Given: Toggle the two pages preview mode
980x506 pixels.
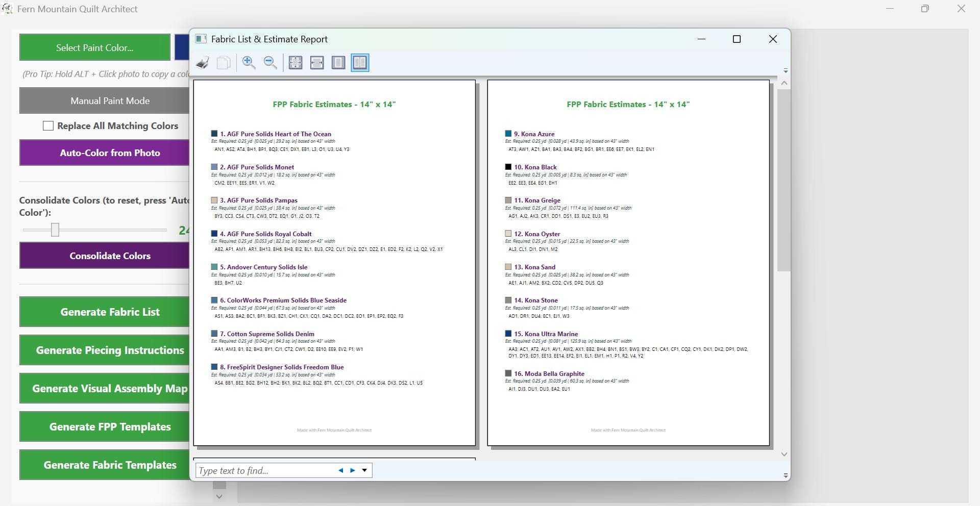Looking at the screenshot, I should 360,63.
